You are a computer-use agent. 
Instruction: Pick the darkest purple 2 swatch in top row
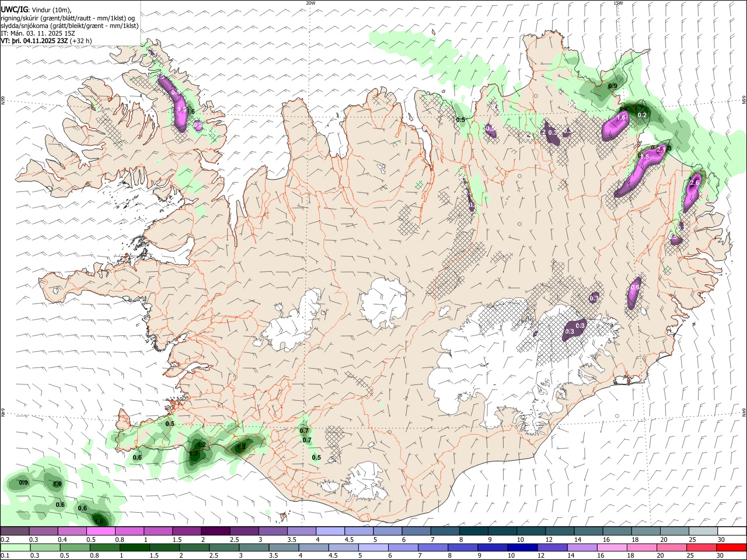tap(215, 531)
